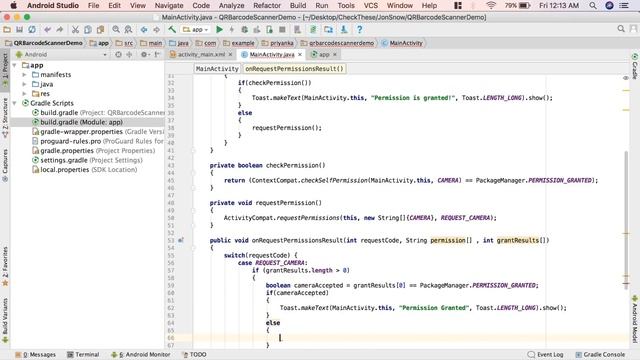Screen dimensions: 640x360
Task: Navigate Forward using the right arrow icon
Action: point(156,29)
